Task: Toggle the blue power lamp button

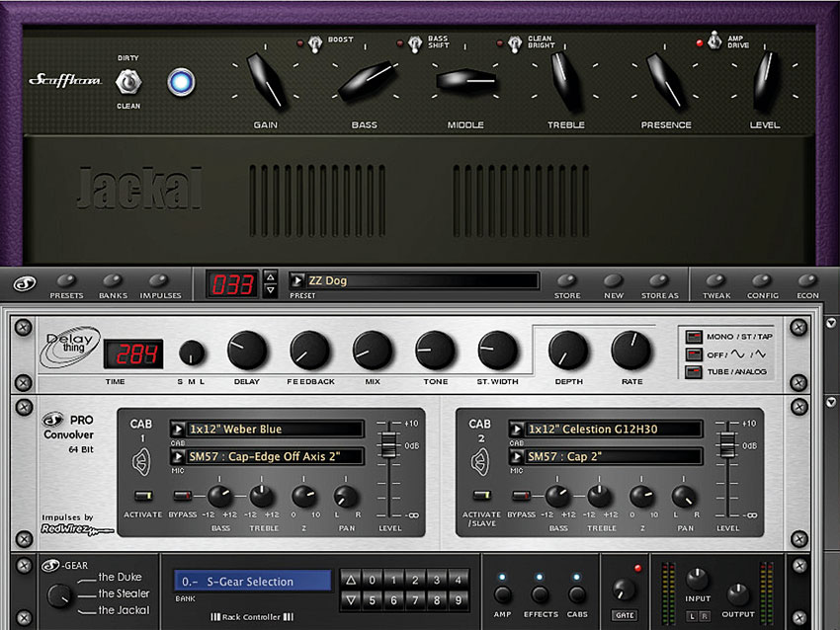Action: (181, 82)
